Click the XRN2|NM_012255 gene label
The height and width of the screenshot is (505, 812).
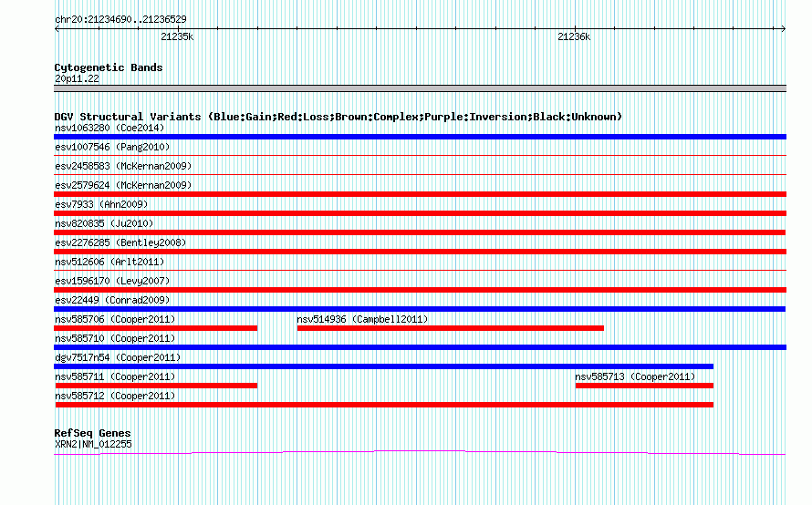coord(93,444)
